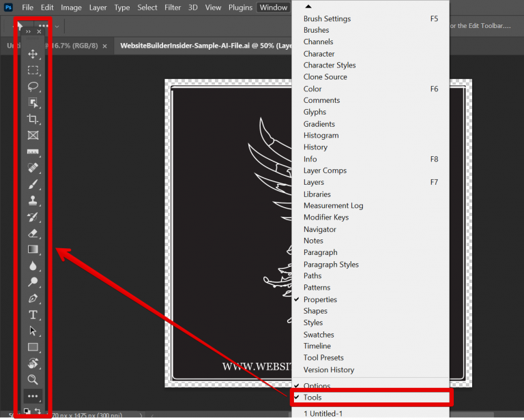524x420 pixels.
Task: Choose Version History from Window menu
Action: click(370, 370)
